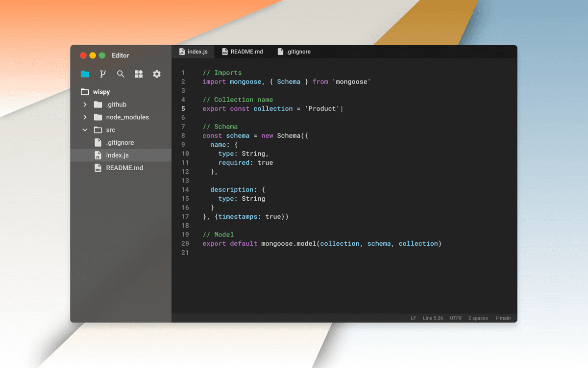Click the UTF8 encoding indicator
This screenshot has height=368, width=588.
click(x=455, y=318)
